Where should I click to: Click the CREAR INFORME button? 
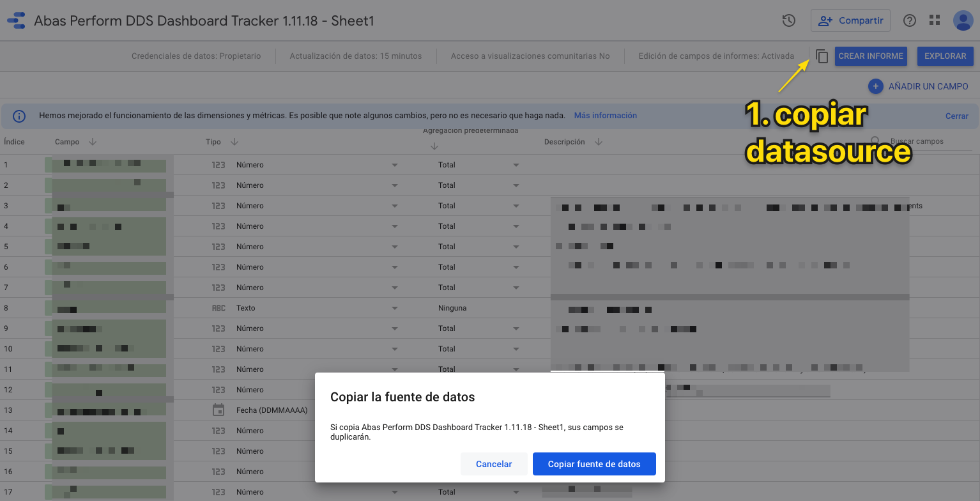(x=871, y=56)
